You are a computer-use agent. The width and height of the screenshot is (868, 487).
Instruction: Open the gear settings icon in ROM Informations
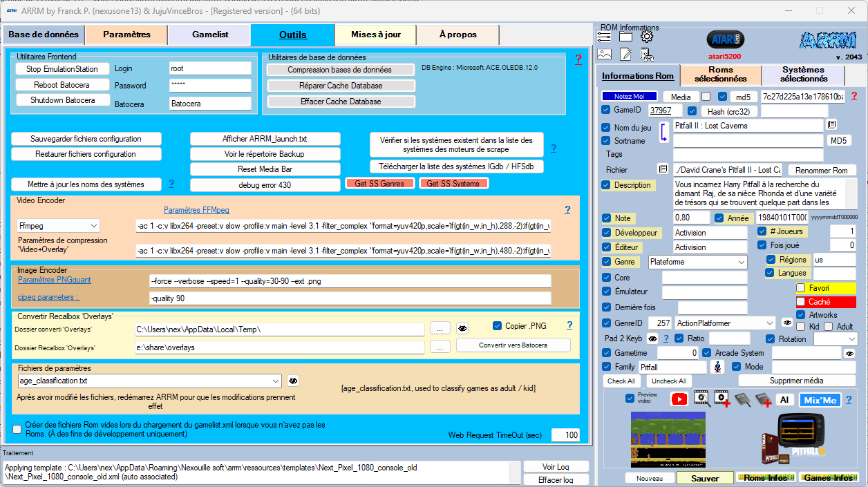click(647, 37)
